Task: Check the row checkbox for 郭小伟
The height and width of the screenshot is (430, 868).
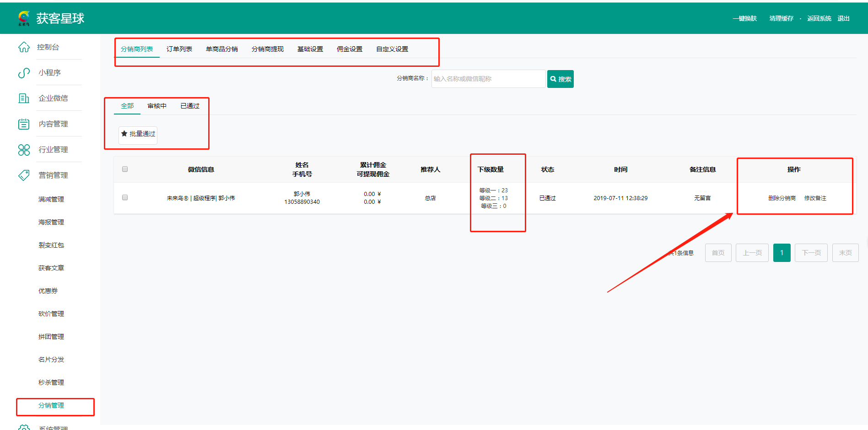Action: click(x=125, y=197)
